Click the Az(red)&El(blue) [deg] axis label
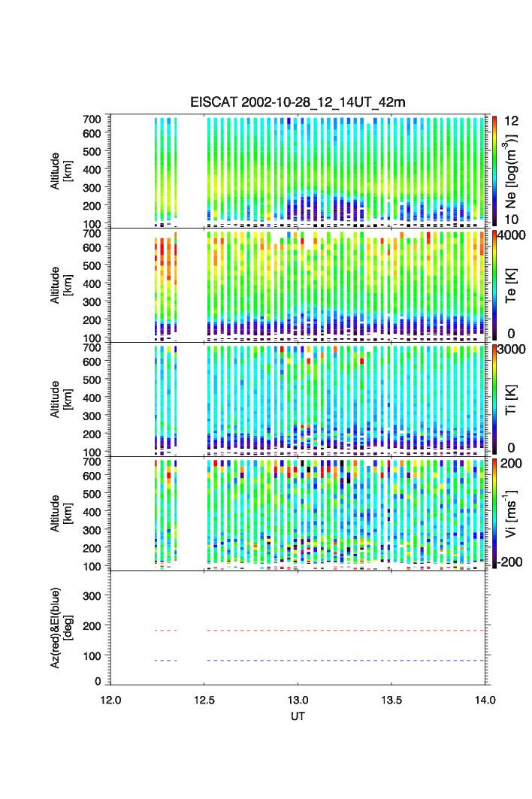 pyautogui.click(x=60, y=628)
